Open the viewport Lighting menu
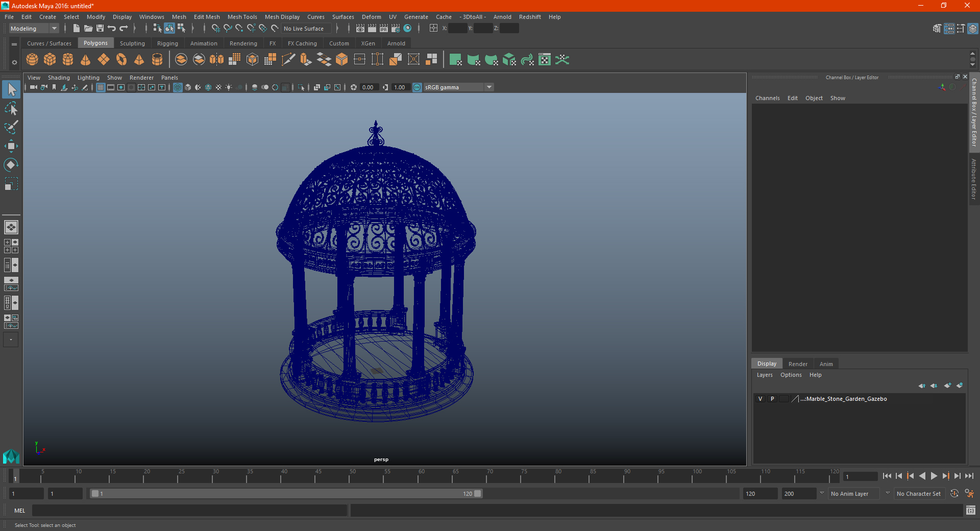 [x=88, y=78]
